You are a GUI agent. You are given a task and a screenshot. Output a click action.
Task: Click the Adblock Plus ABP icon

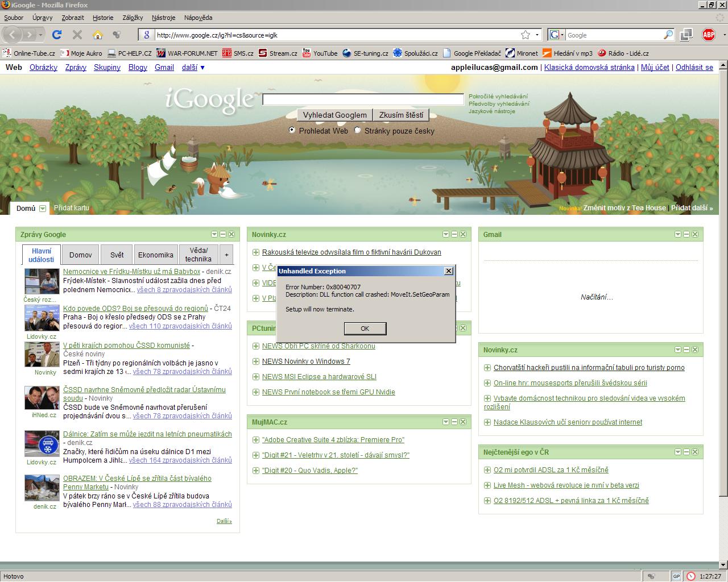[x=708, y=35]
